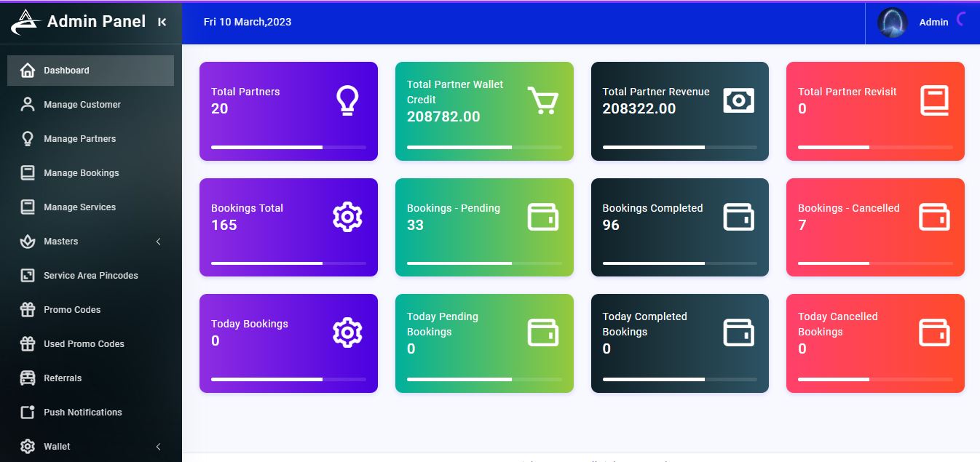Click progress bar on Bookings Completed card
Image resolution: width=980 pixels, height=462 pixels.
point(680,263)
